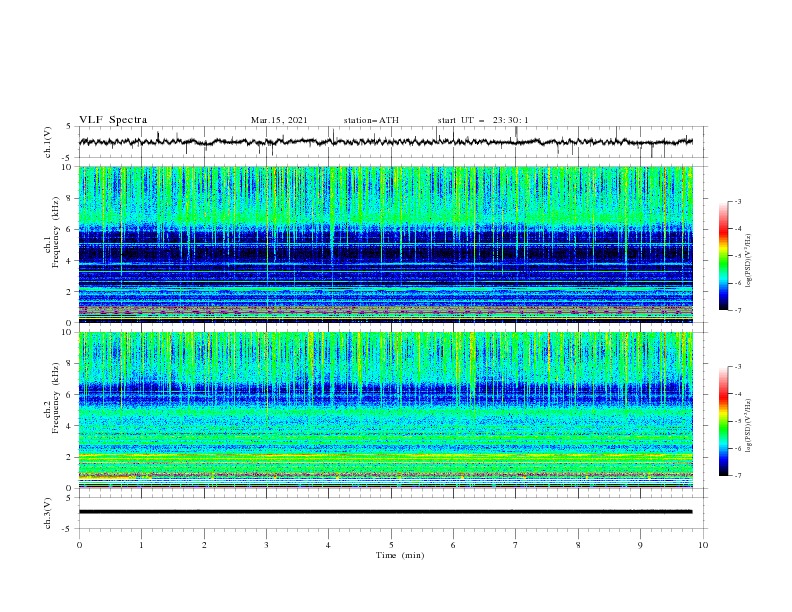
Task: Click time axis tick label '5'
Action: click(391, 545)
